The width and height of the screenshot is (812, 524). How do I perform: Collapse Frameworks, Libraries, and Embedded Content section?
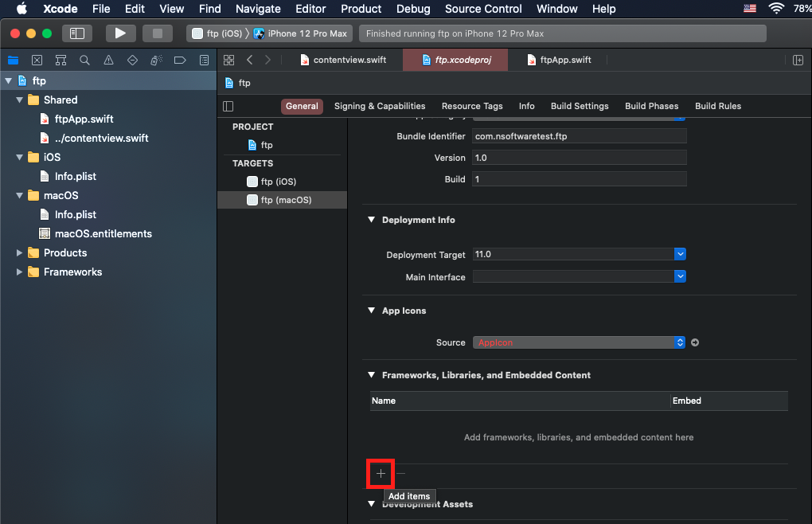coord(371,375)
